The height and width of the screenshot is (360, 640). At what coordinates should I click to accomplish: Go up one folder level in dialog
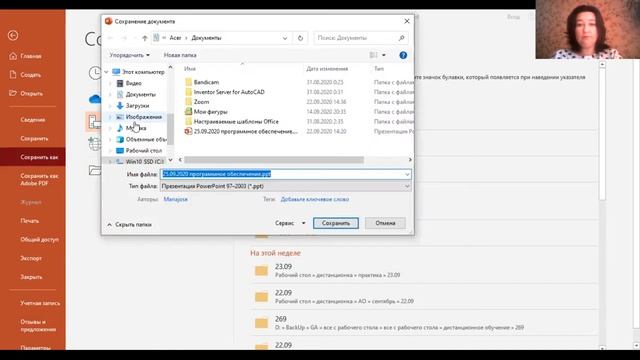[144, 38]
